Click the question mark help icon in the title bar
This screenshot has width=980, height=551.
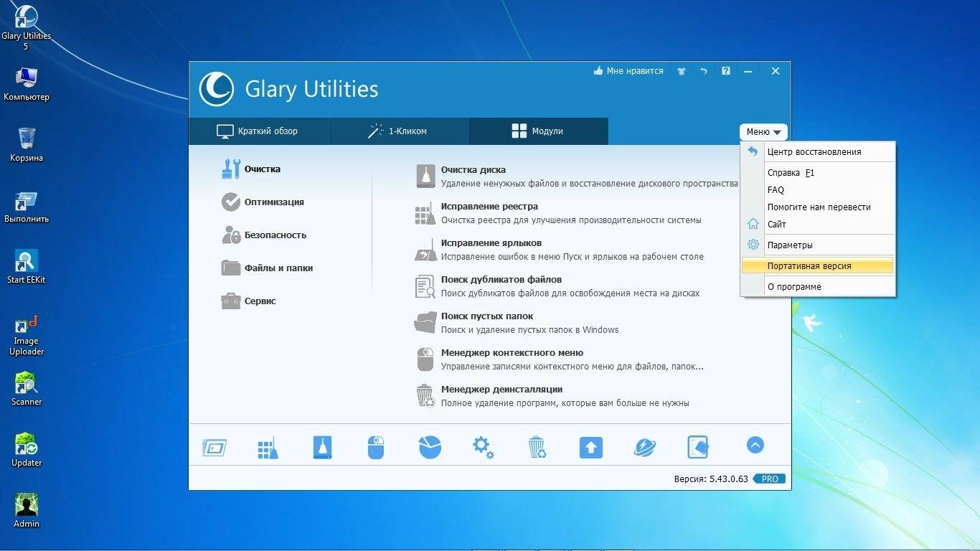point(726,71)
